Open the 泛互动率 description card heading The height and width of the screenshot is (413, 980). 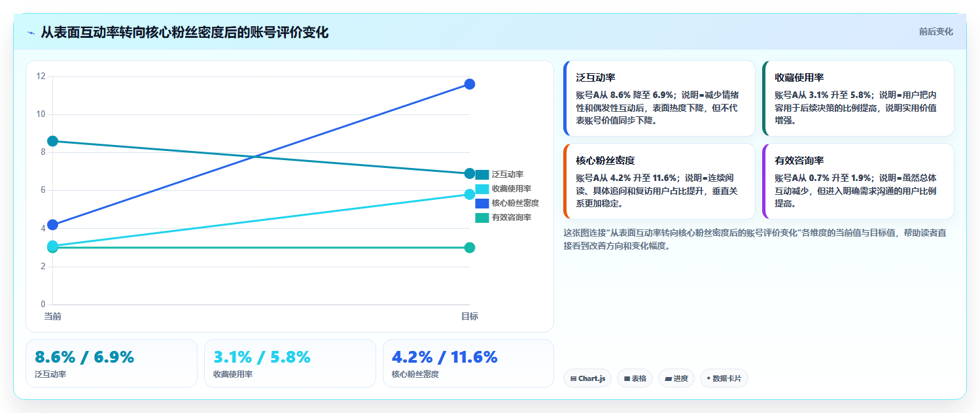click(595, 78)
